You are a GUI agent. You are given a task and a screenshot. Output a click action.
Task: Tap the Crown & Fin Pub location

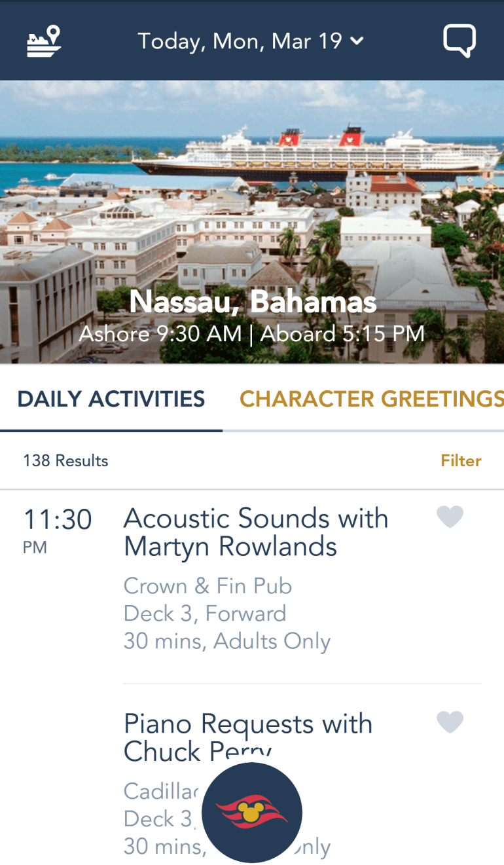coord(207,585)
